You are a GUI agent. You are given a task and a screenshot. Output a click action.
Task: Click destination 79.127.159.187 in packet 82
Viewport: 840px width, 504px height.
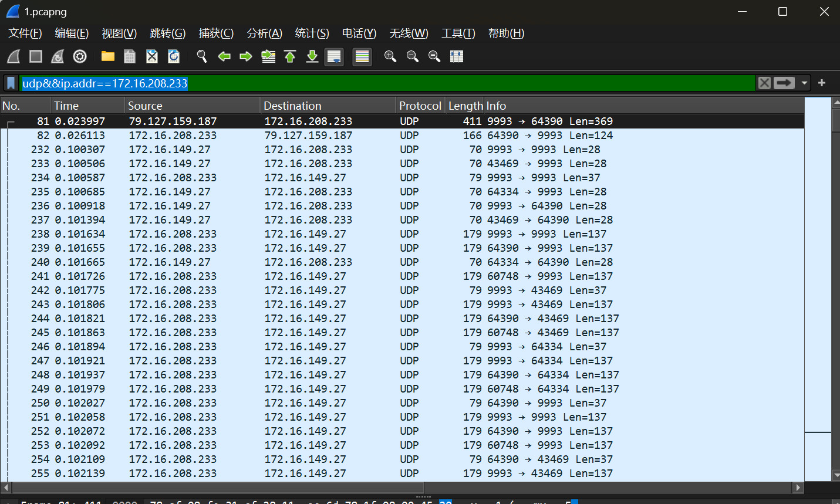click(x=308, y=136)
